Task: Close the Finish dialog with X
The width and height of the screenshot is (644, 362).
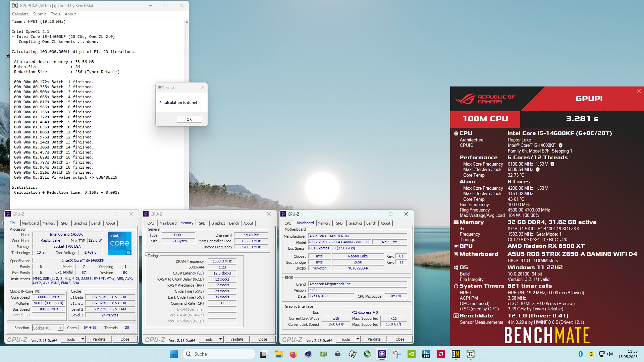Action: [x=202, y=87]
